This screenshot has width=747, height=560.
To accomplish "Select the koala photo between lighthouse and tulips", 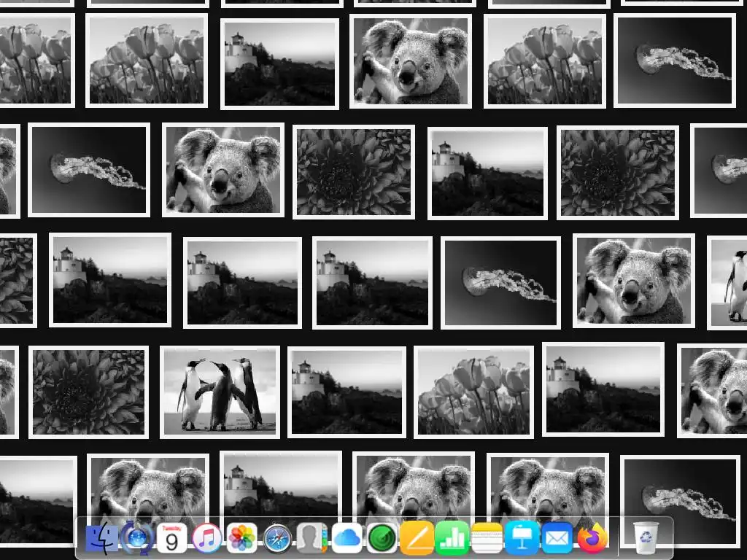I will click(411, 61).
